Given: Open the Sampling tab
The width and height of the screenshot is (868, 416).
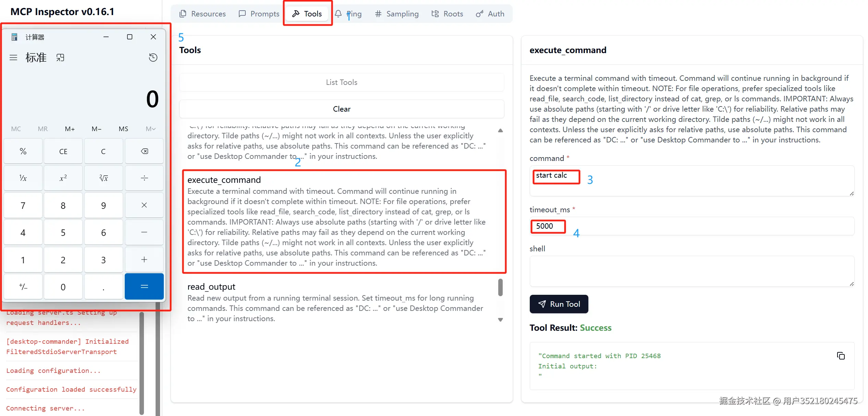Looking at the screenshot, I should click(x=397, y=14).
